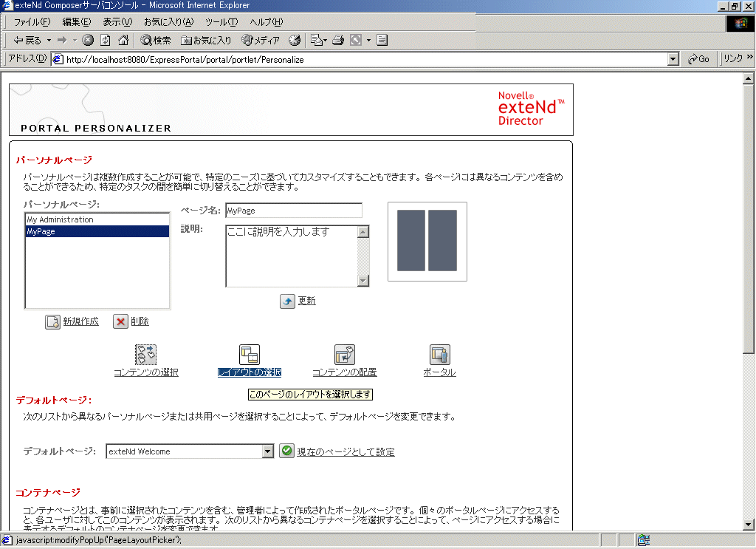The height and width of the screenshot is (549, 756).
Task: Open the Forward button history dropdown arrow
Action: pyautogui.click(x=75, y=41)
